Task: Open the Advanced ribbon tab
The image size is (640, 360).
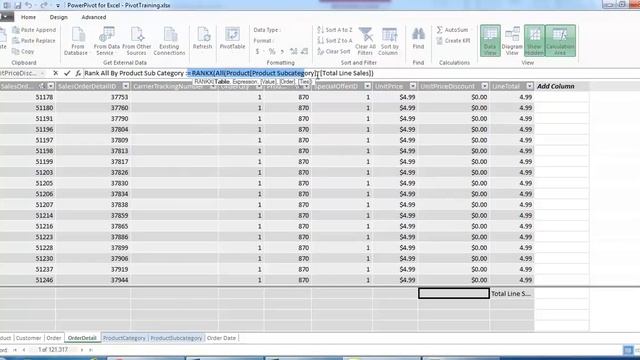Action: tap(94, 17)
